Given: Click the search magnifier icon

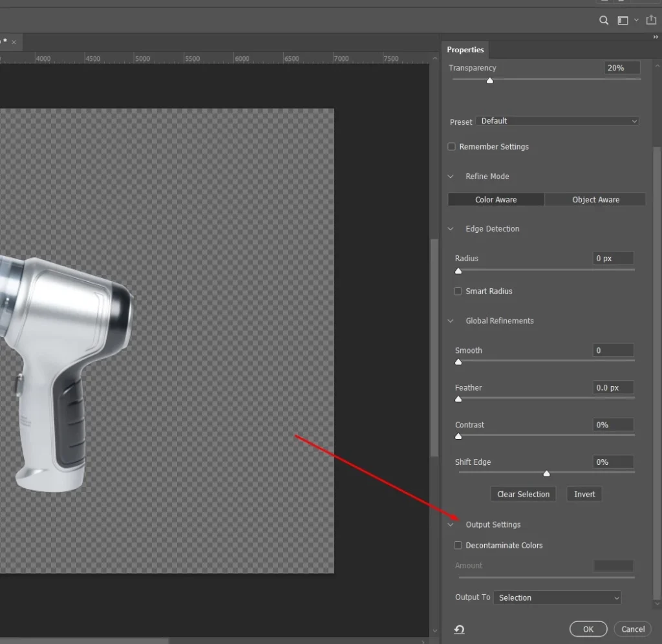Looking at the screenshot, I should (x=604, y=21).
